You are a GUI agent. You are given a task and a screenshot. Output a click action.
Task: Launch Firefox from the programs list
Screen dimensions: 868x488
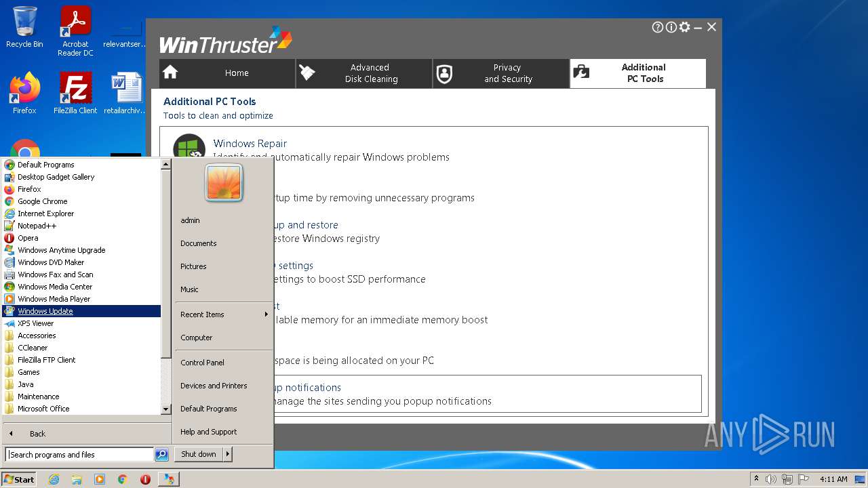[x=81, y=189]
